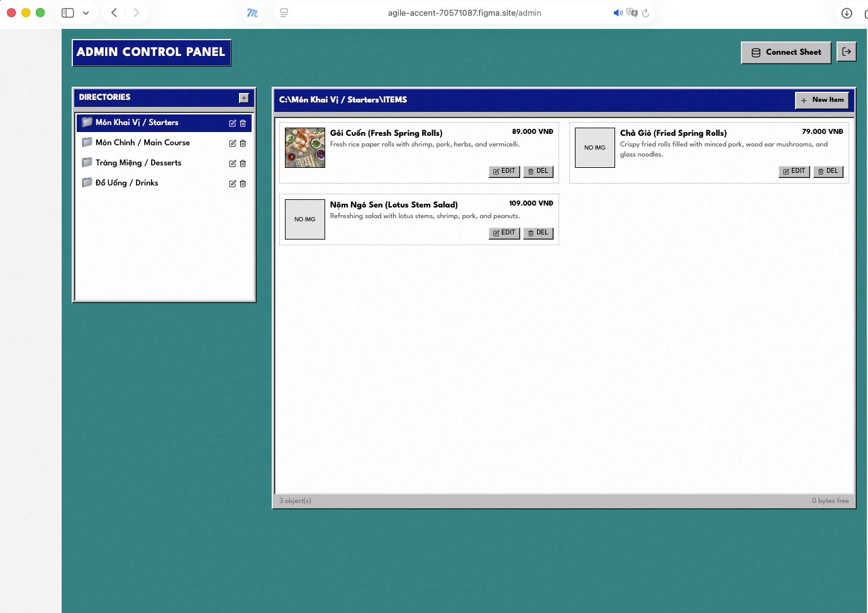Click the Connect Sheet button
The image size is (868, 613).
tap(786, 52)
